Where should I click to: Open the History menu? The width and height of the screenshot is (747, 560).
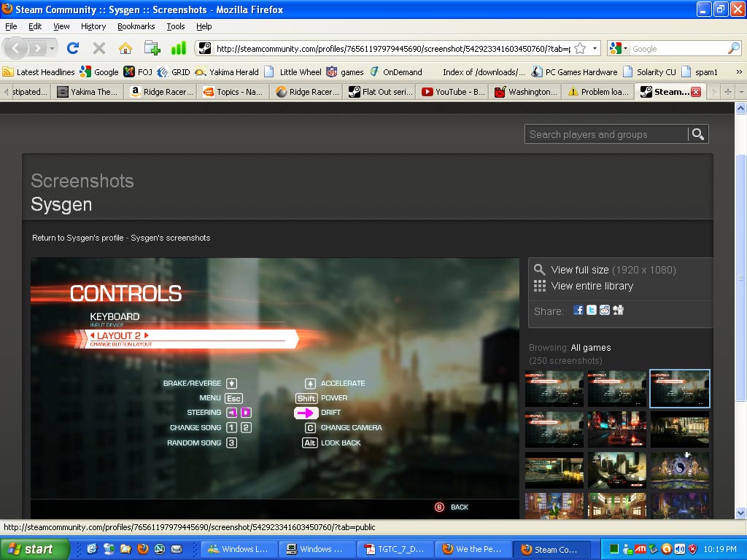pyautogui.click(x=93, y=26)
